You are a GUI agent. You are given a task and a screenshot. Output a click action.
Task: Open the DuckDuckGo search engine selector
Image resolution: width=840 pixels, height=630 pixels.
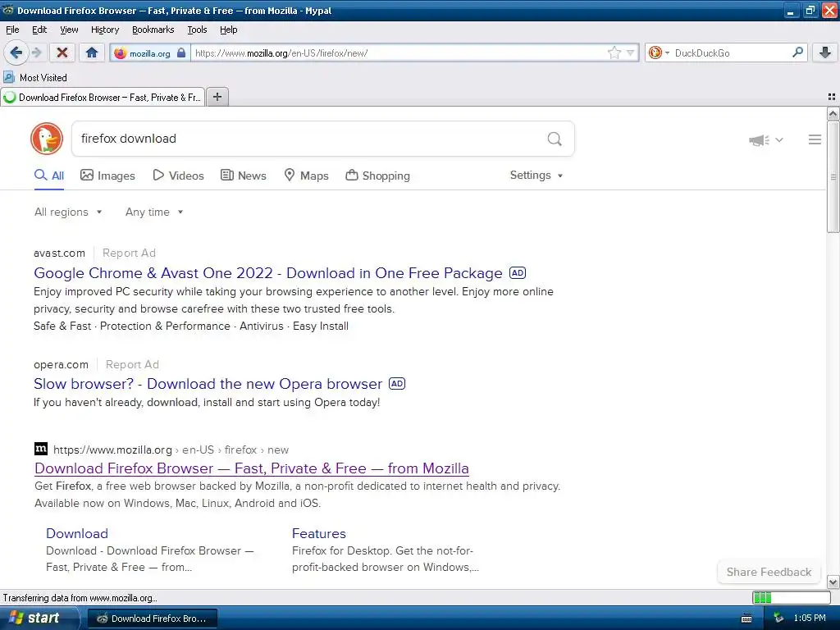click(x=659, y=52)
